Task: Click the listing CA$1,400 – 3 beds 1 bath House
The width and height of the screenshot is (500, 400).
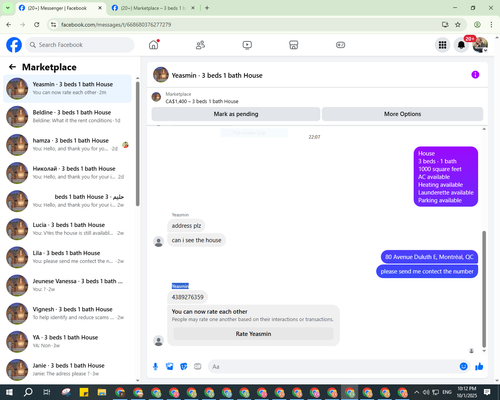Action: point(202,101)
